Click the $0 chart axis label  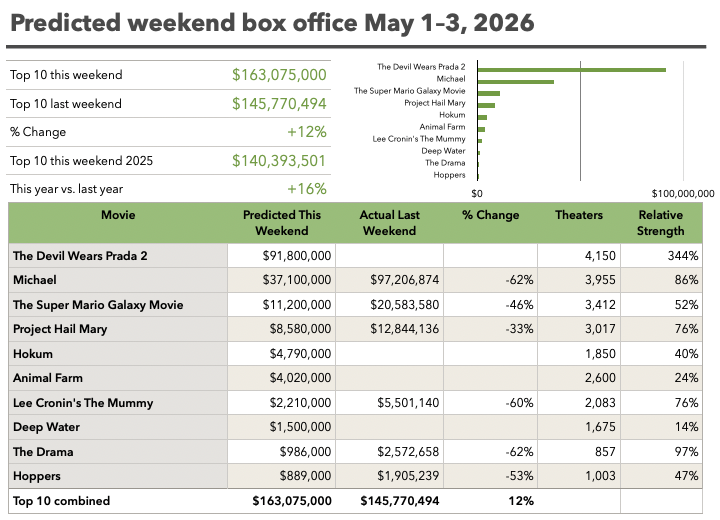tap(477, 194)
